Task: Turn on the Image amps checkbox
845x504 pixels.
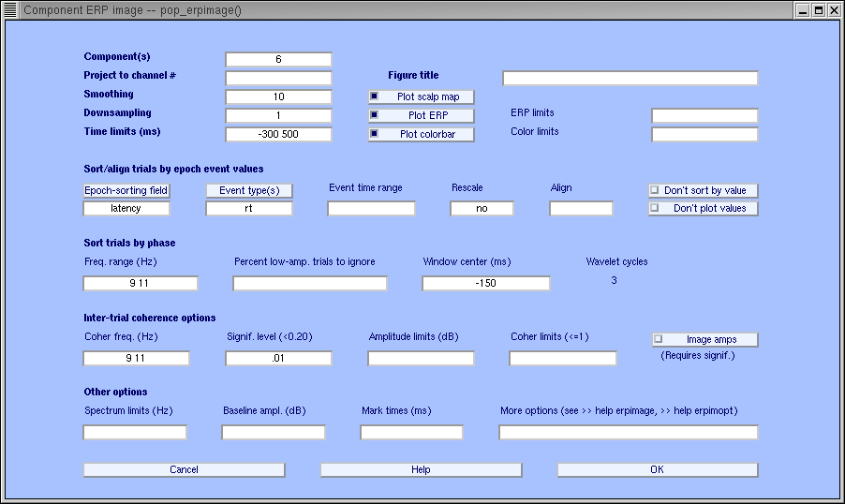Action: pyautogui.click(x=659, y=339)
